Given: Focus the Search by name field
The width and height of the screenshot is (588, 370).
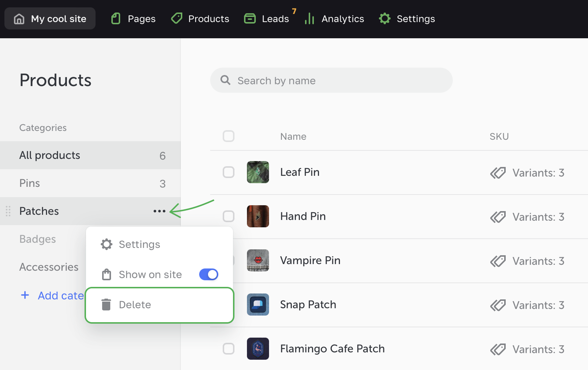Looking at the screenshot, I should click(x=331, y=81).
